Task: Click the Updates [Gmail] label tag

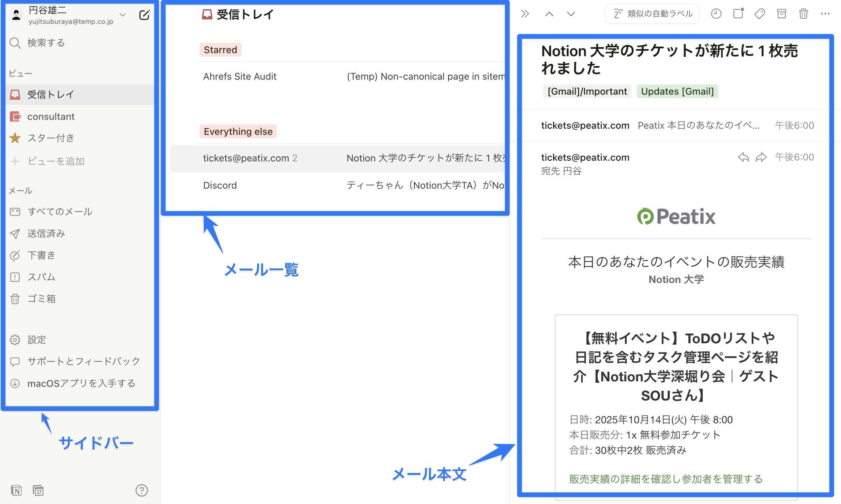Action: tap(677, 92)
